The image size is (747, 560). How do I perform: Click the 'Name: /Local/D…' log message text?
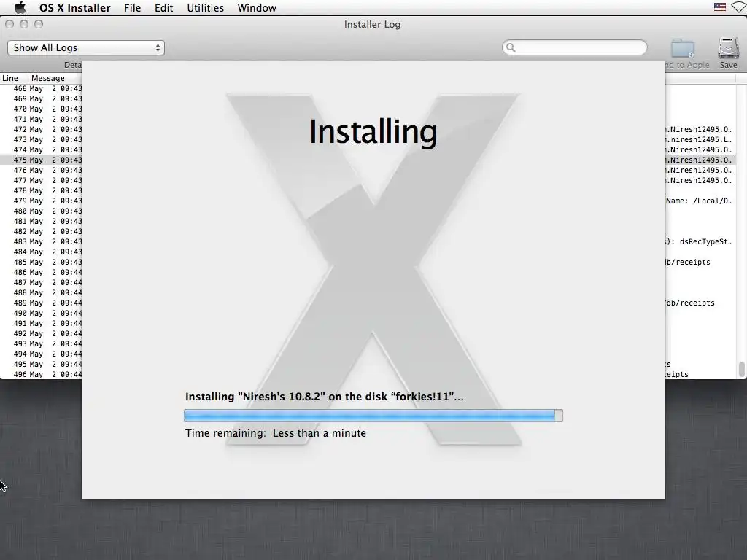pyautogui.click(x=700, y=201)
